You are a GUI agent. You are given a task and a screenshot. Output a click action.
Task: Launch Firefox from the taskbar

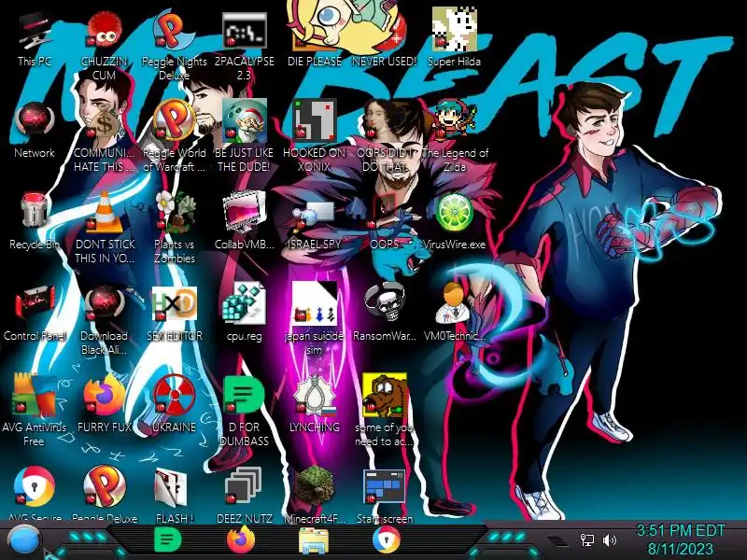coord(241,540)
